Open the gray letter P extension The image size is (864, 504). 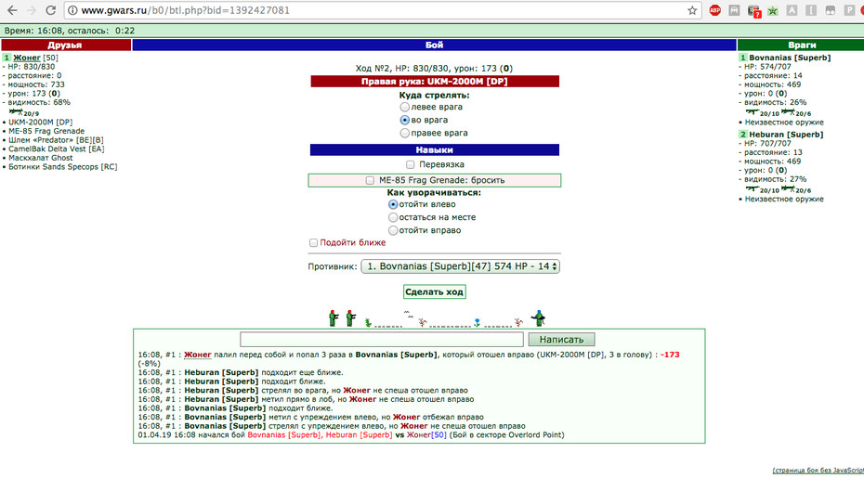(848, 10)
